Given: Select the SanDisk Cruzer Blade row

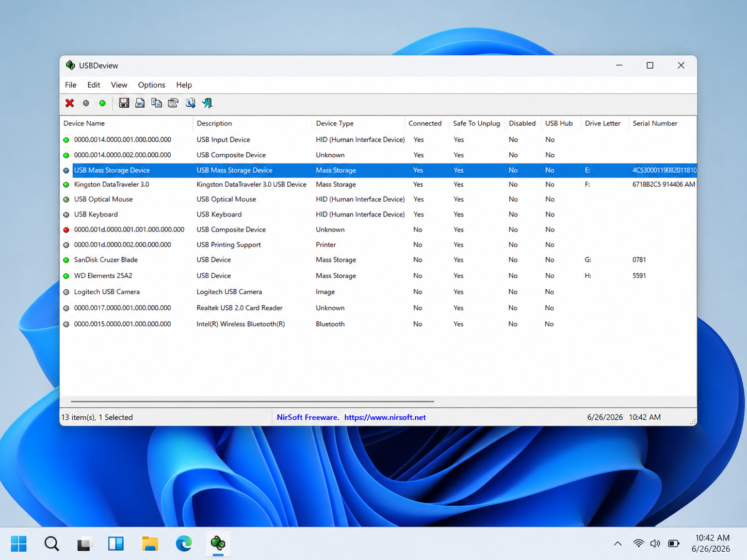Looking at the screenshot, I should tap(378, 260).
